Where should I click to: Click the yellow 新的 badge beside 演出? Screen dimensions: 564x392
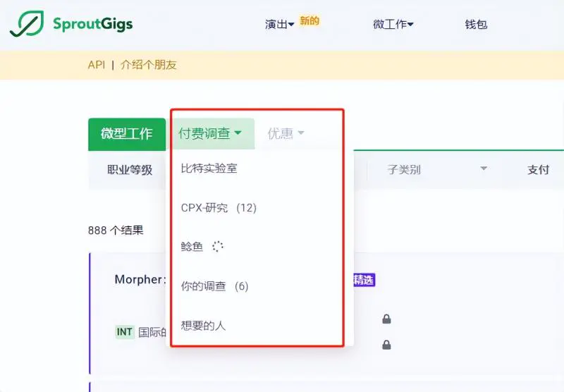[x=309, y=21]
